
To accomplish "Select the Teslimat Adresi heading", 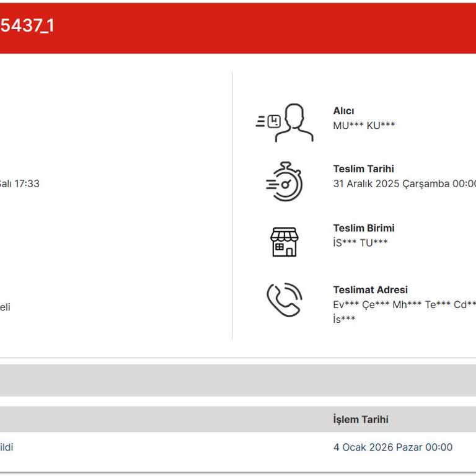I will coord(370,289).
